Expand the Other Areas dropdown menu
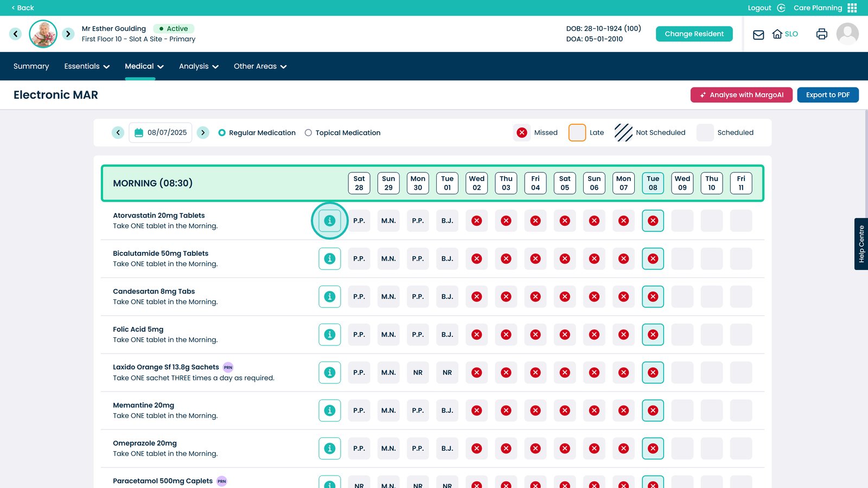The width and height of the screenshot is (868, 488). click(x=260, y=66)
